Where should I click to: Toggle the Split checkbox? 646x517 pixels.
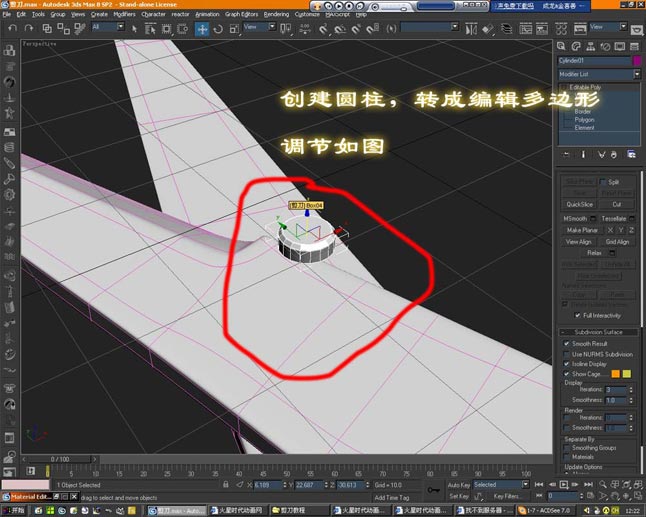603,182
